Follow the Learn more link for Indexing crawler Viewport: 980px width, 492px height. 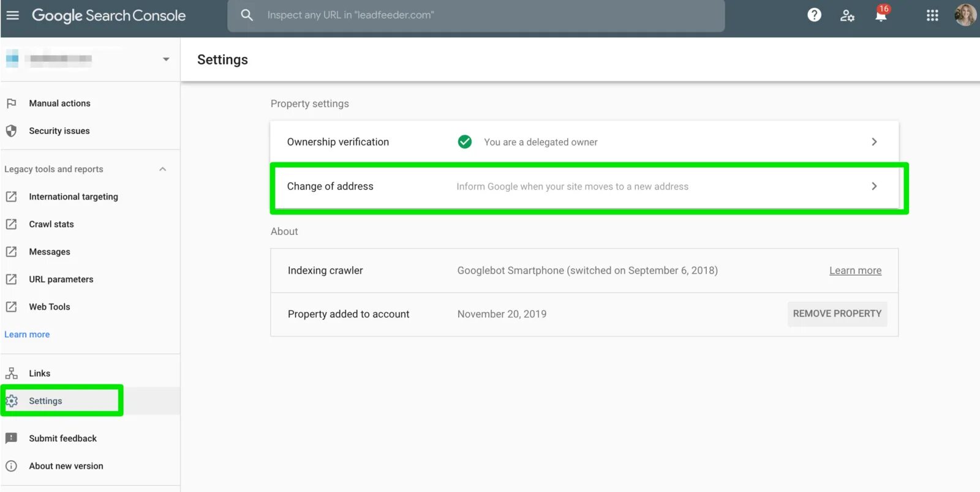(x=855, y=270)
